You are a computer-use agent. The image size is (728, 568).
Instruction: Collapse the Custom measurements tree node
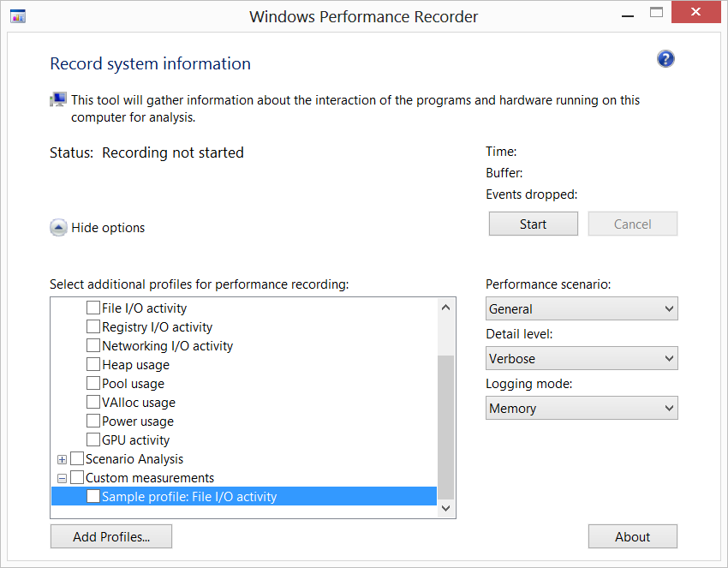[x=62, y=478]
